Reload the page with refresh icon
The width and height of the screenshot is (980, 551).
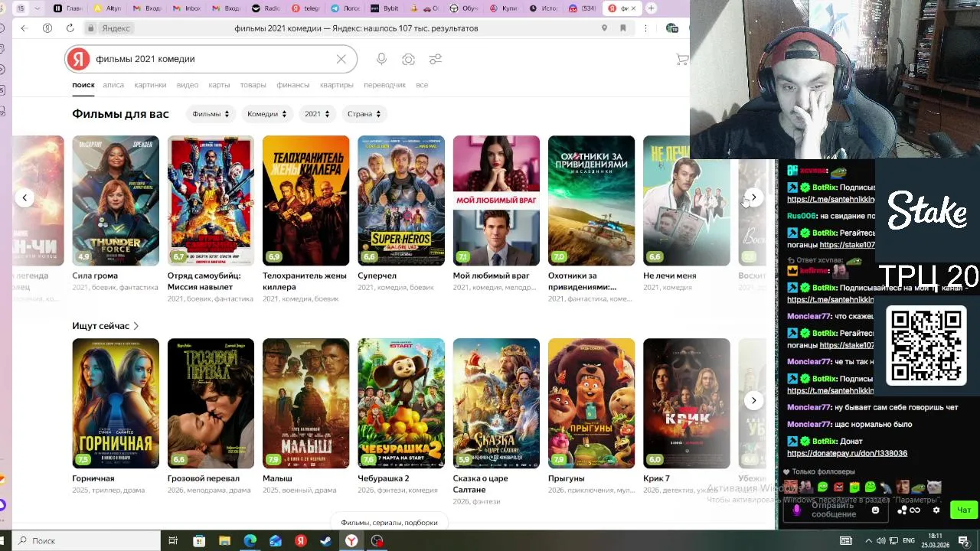(70, 28)
